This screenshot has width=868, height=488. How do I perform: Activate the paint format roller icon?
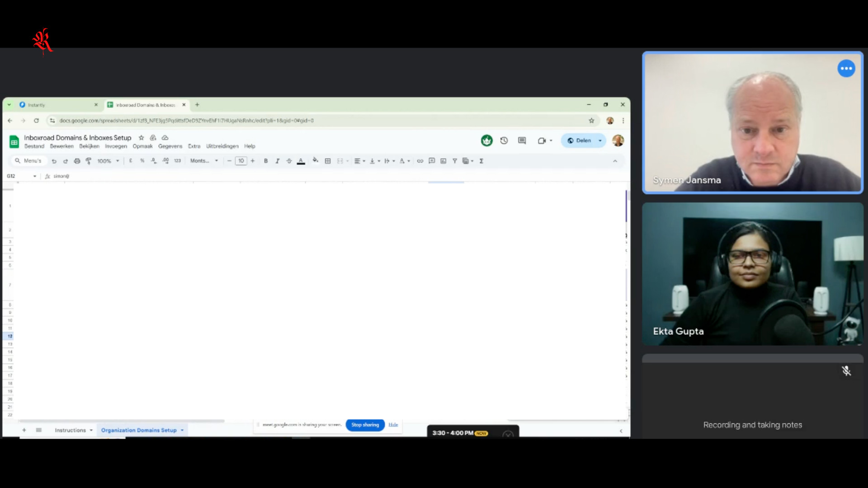(89, 161)
